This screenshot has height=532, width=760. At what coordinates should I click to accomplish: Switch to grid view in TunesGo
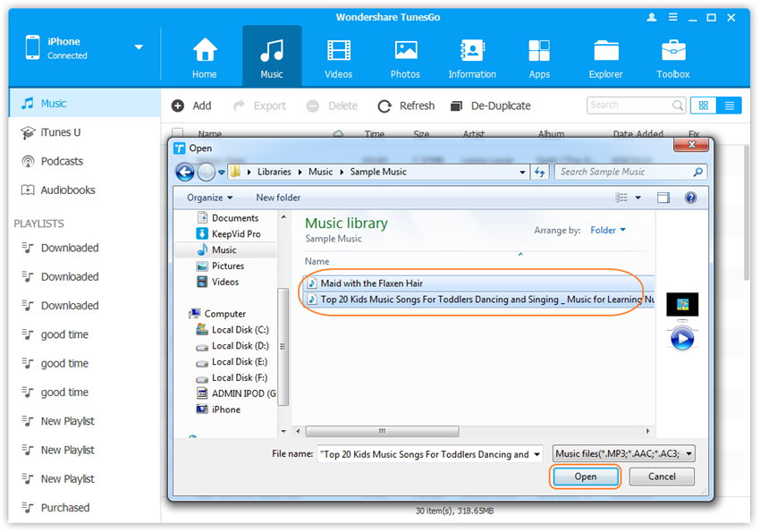(704, 106)
